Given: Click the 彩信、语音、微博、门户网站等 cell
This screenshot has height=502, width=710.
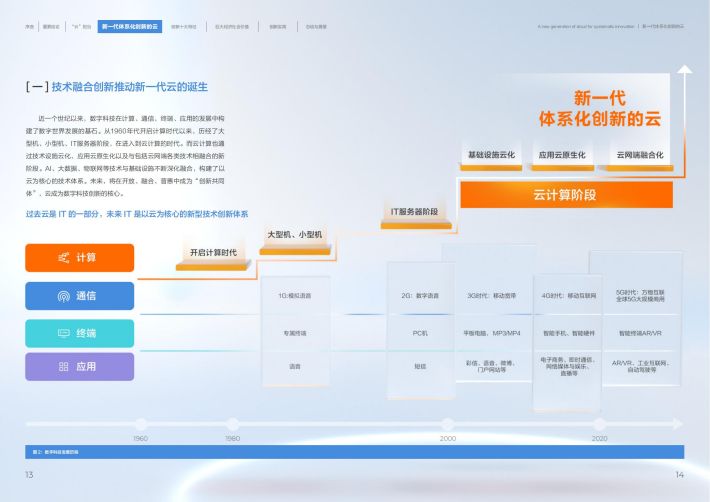Looking at the screenshot, I should click(x=492, y=366).
